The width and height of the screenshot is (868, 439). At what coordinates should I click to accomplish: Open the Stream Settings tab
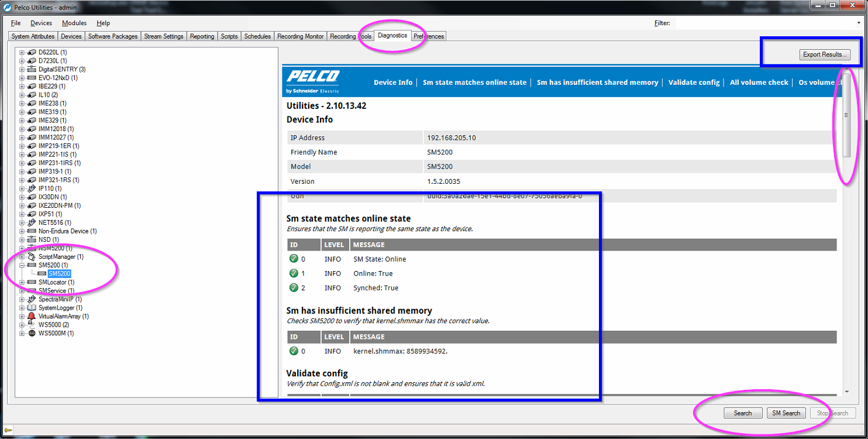tap(164, 36)
